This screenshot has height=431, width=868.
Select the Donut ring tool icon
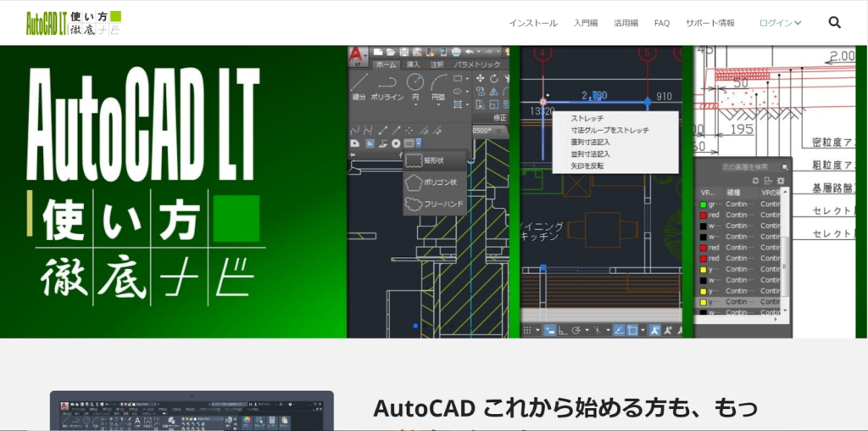pyautogui.click(x=396, y=143)
